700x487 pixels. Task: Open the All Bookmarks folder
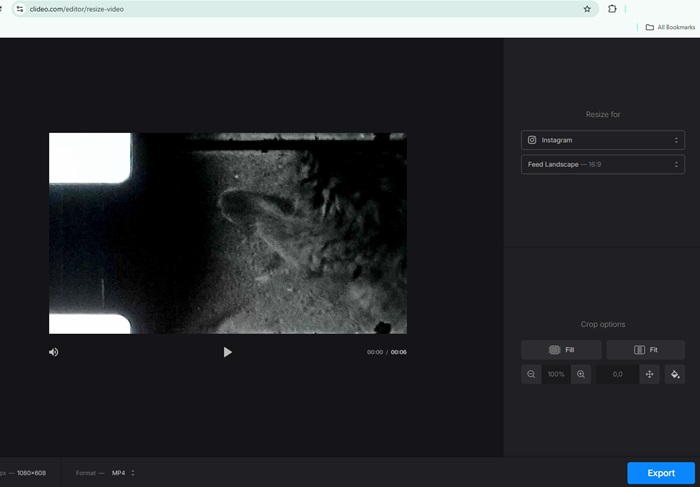tap(670, 27)
